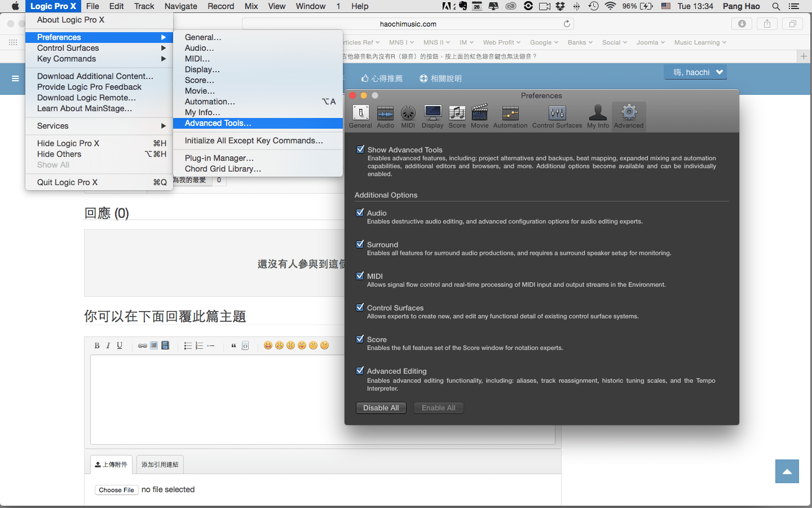Insert a blockquote in the reply editor

233,345
